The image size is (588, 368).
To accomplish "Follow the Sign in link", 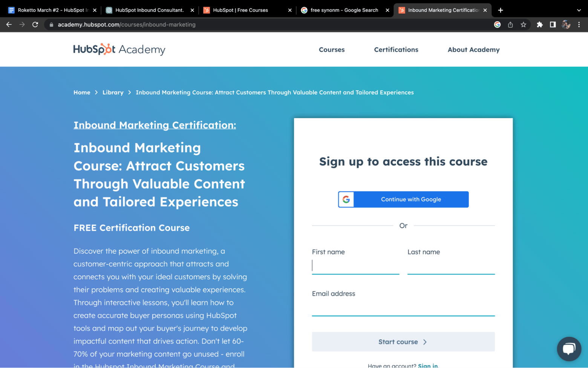I will click(428, 365).
